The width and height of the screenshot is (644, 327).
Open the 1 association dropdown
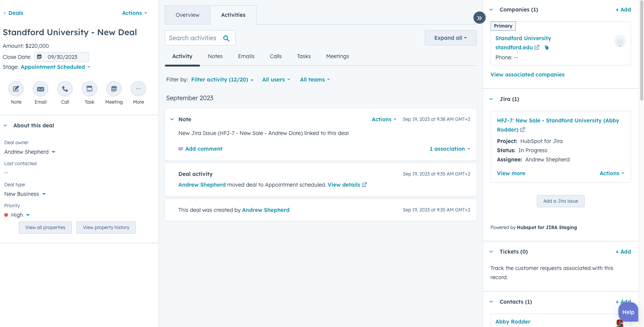[450, 149]
